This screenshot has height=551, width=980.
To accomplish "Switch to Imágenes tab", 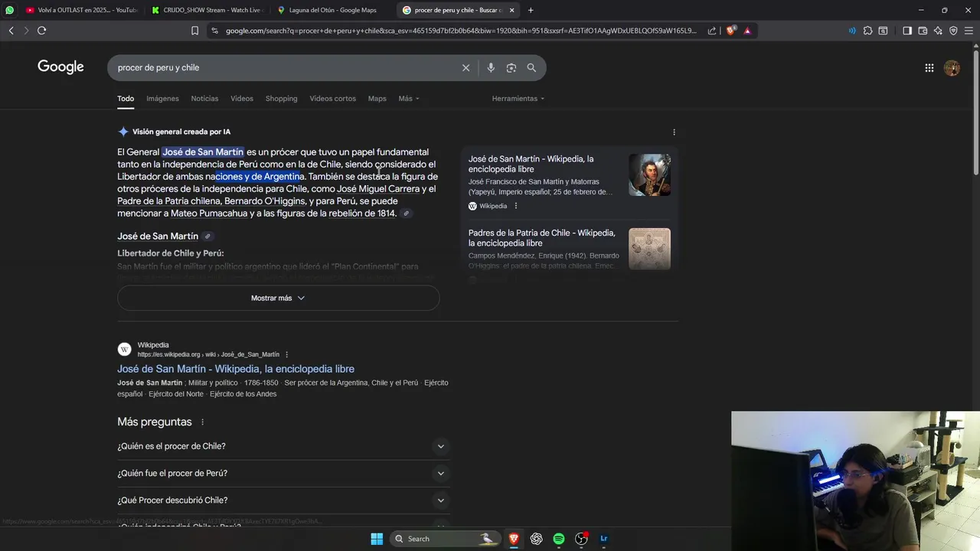I will click(x=162, y=99).
